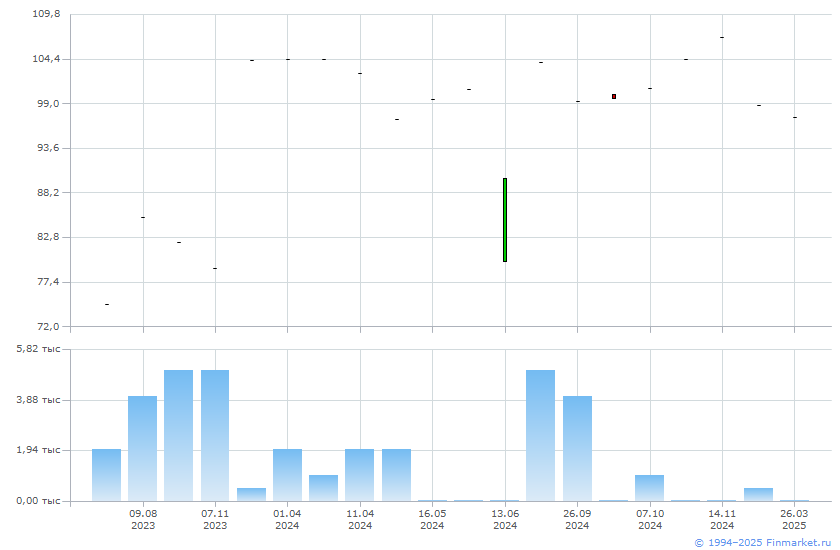Select the volume bar above 11.04 2024
The width and height of the screenshot is (840, 550).
[359, 475]
